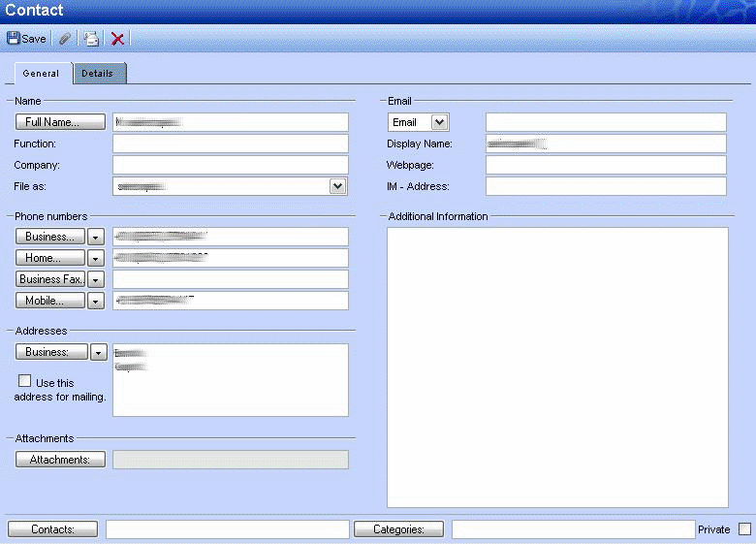Open the Business phone type arrow
Viewport: 756px width, 544px height.
95,237
